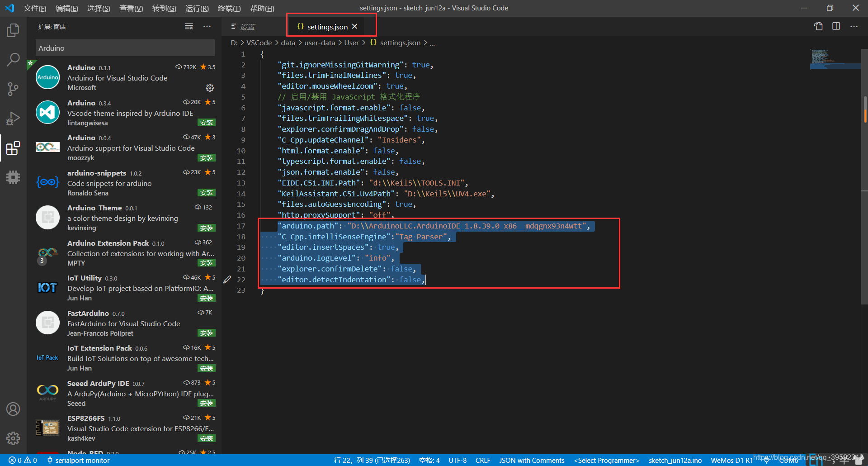The width and height of the screenshot is (868, 466).
Task: Install the arduino-snippets extension
Action: pyautogui.click(x=207, y=192)
